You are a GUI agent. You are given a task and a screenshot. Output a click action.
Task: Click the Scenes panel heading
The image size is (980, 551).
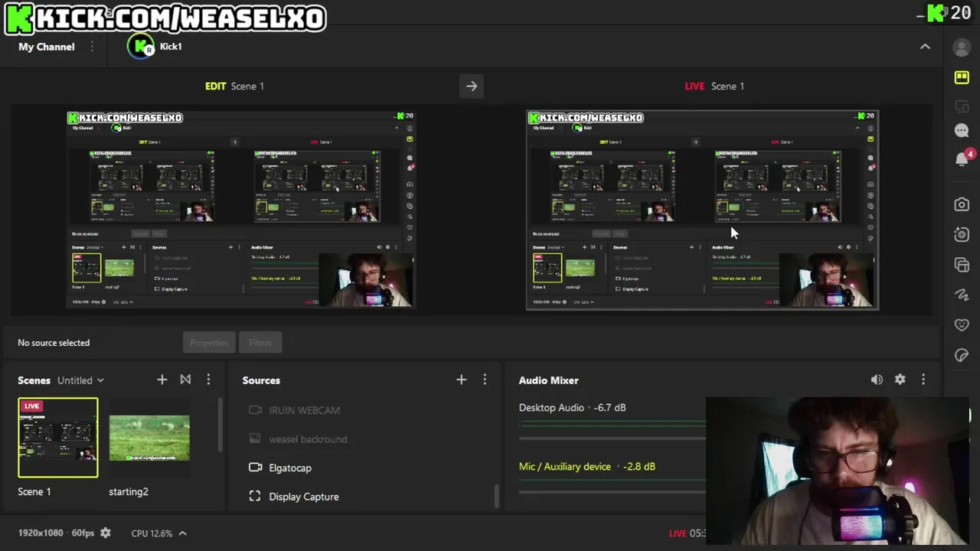(34, 380)
